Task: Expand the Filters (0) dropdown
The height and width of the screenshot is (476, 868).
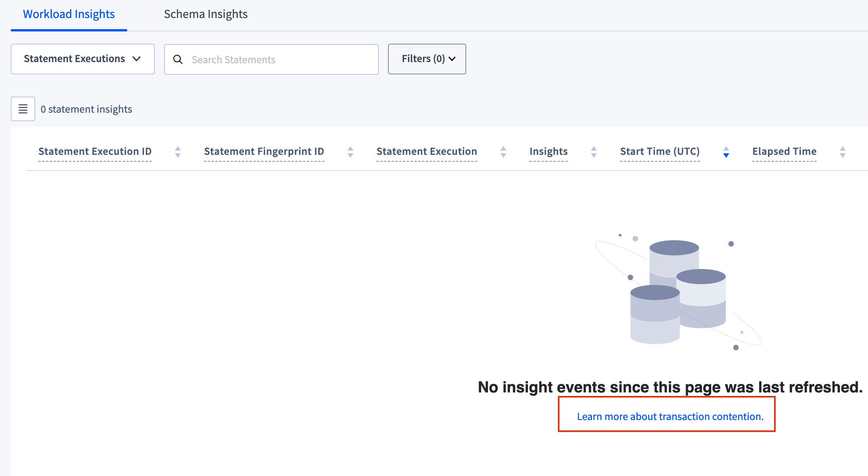Action: (x=427, y=59)
